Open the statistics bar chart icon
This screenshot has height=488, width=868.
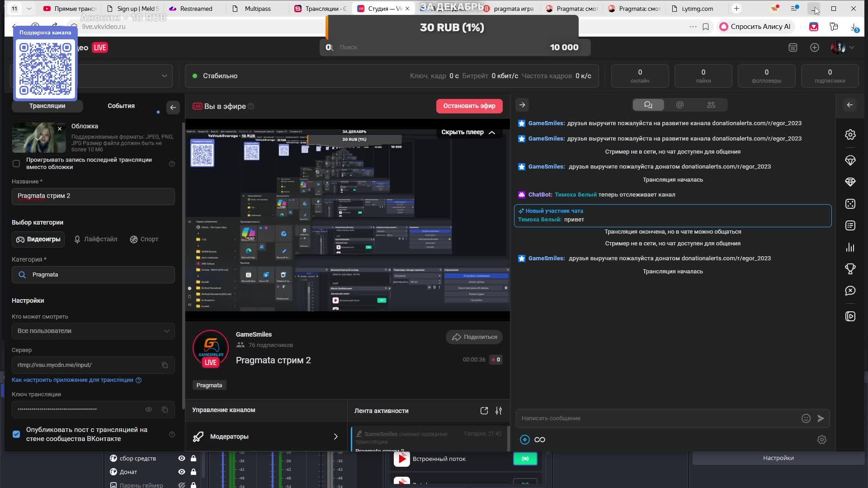pos(850,247)
